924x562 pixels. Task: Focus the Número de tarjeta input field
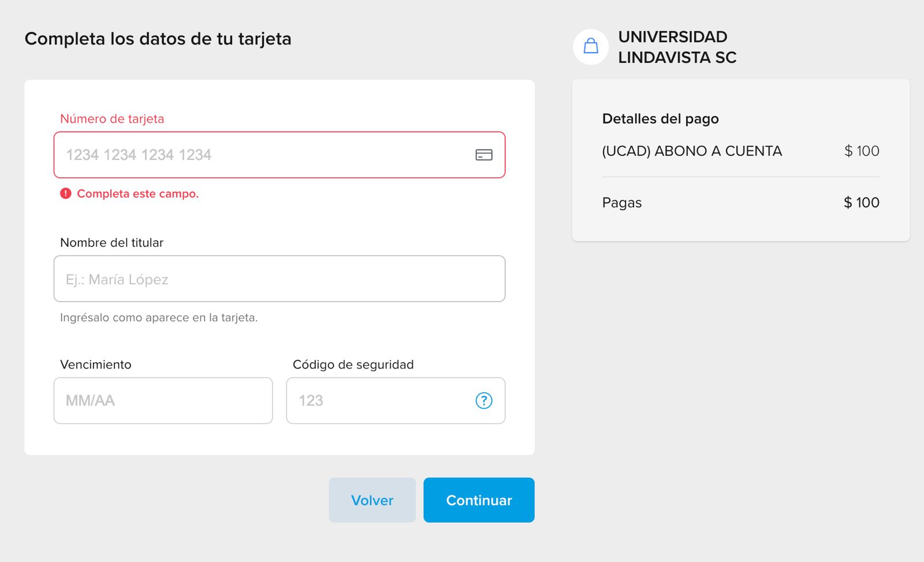[280, 155]
